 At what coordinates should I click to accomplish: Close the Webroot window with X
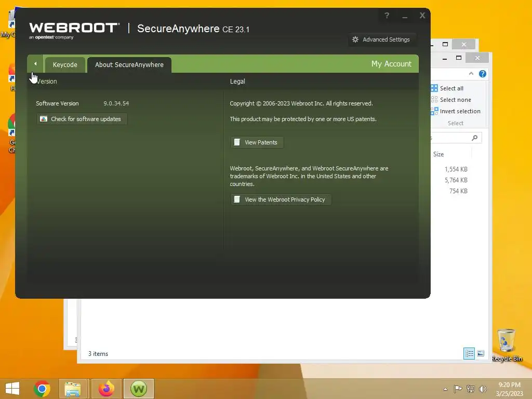coord(422,16)
